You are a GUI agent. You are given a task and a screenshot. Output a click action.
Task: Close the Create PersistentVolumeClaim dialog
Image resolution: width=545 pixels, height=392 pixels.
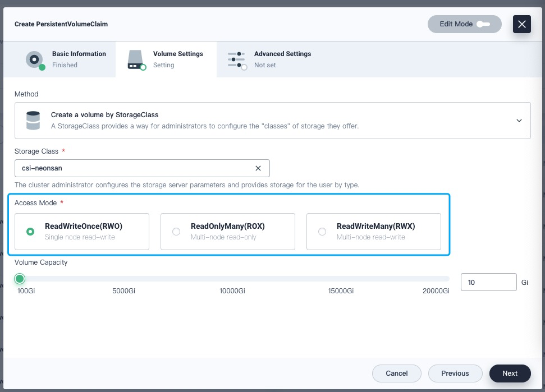click(x=521, y=24)
